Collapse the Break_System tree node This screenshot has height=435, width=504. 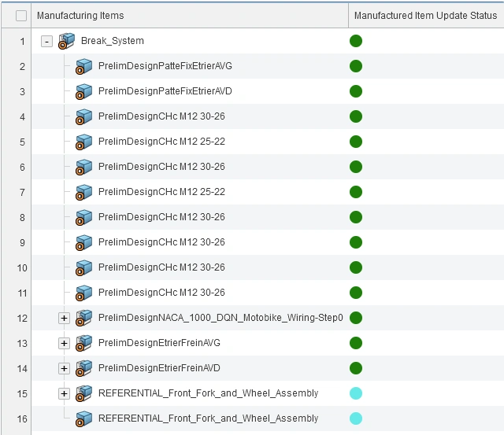pos(47,42)
